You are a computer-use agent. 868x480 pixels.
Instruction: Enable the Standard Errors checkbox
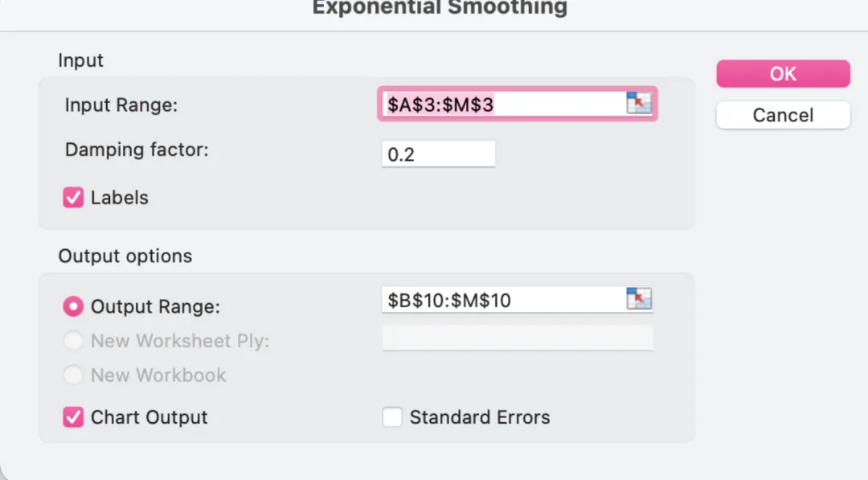tap(392, 417)
